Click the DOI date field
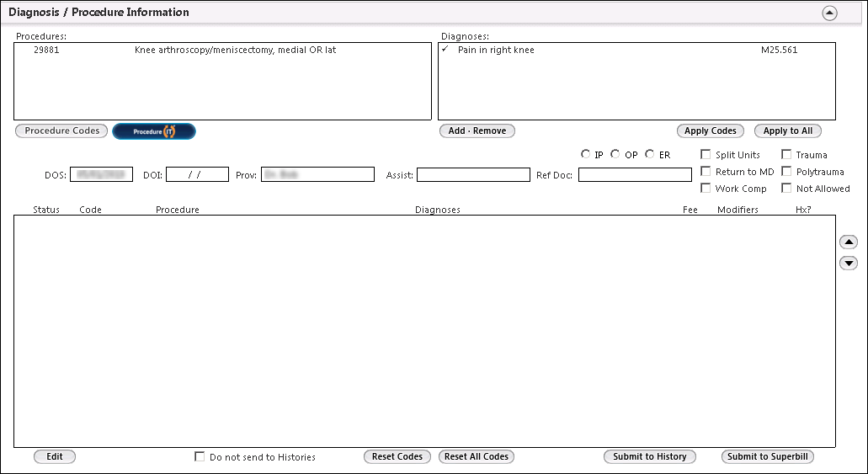Image resolution: width=868 pixels, height=474 pixels. coord(197,174)
